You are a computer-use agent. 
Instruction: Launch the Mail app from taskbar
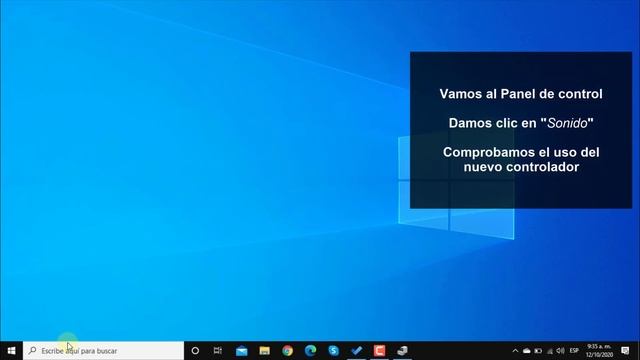[x=242, y=351]
